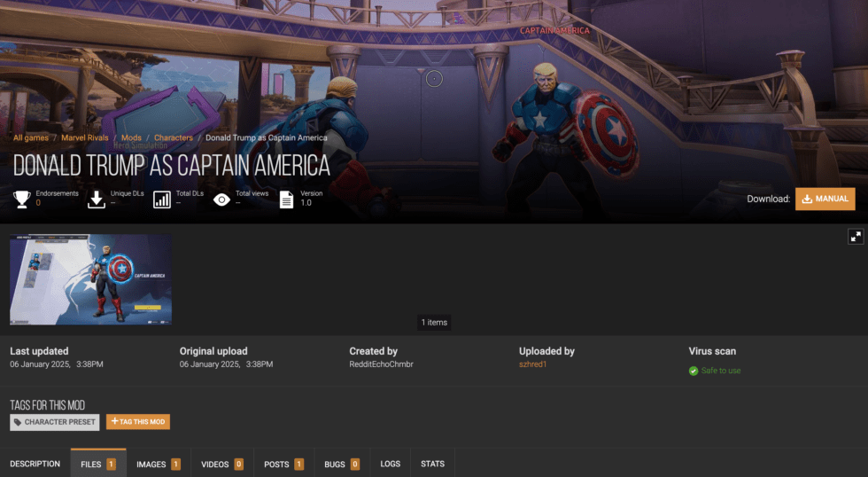This screenshot has height=477, width=868.
Task: Open the Marvel Rivals breadcrumb link
Action: (85, 137)
